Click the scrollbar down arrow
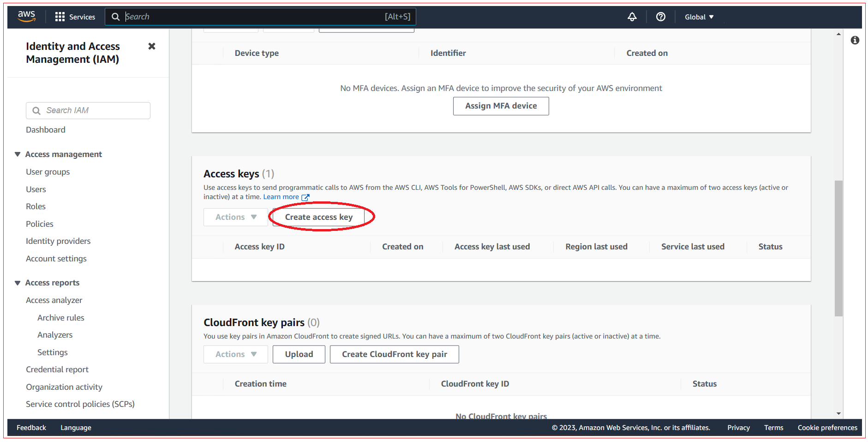The width and height of the screenshot is (868, 442). 838,413
